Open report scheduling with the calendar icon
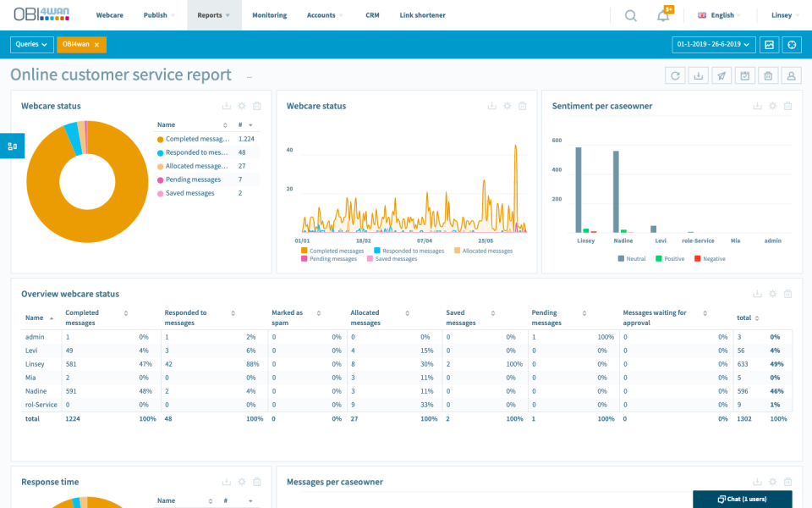Image resolution: width=812 pixels, height=508 pixels. click(x=743, y=75)
